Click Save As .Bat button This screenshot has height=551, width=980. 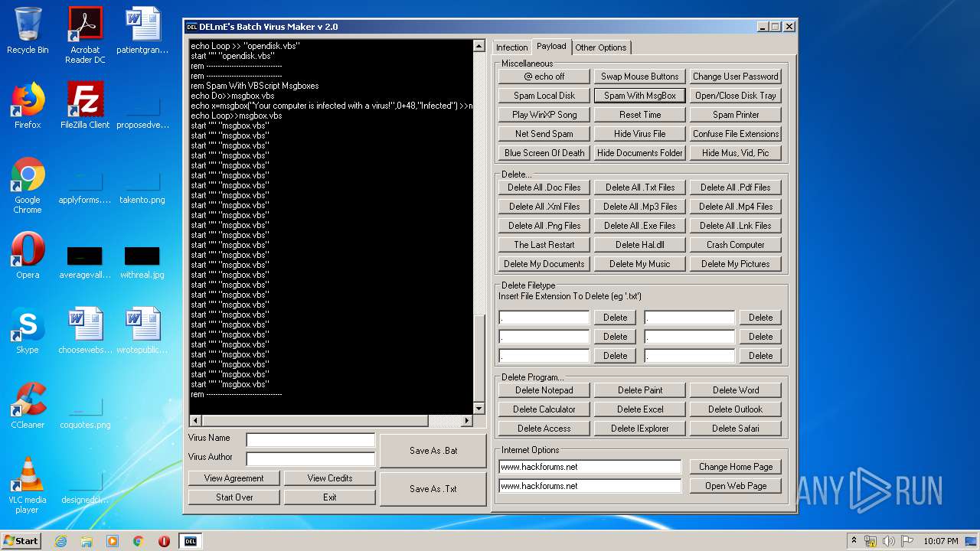point(433,451)
